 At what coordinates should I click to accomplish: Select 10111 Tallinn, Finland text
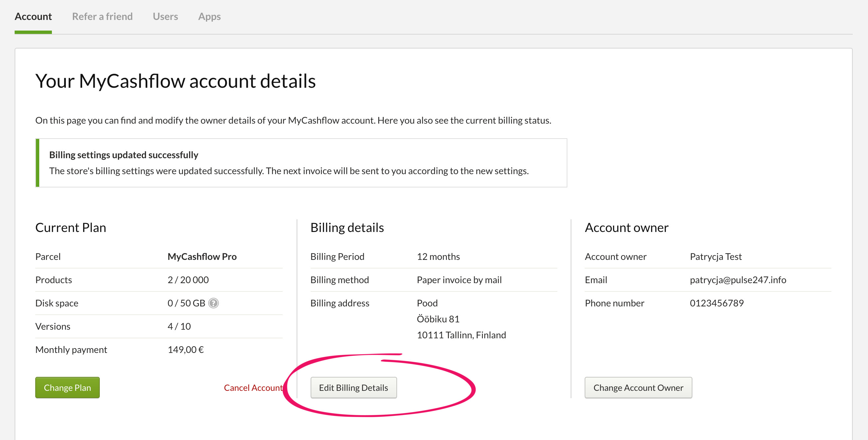[461, 335]
